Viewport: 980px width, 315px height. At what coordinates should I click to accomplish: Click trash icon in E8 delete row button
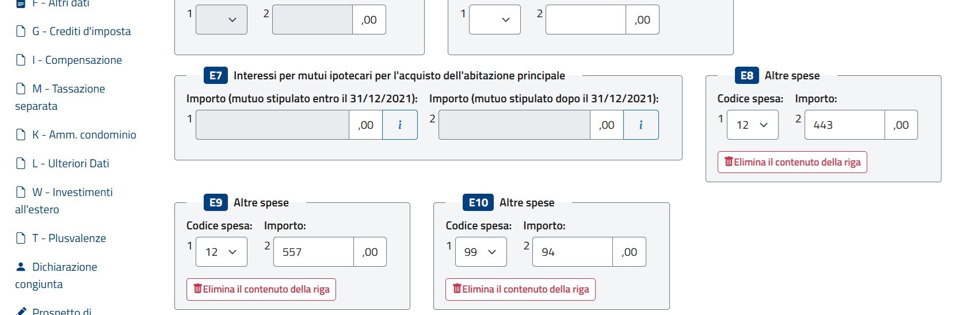point(729,162)
